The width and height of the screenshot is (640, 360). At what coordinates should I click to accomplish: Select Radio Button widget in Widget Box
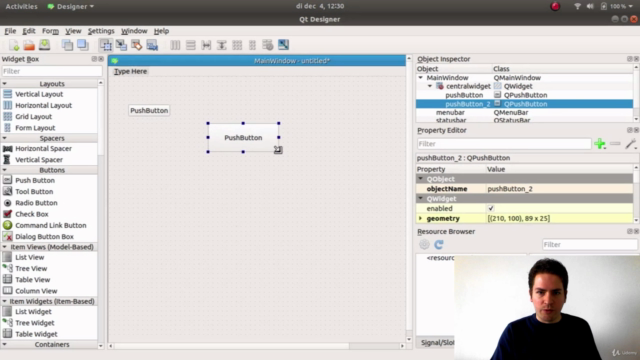(36, 203)
